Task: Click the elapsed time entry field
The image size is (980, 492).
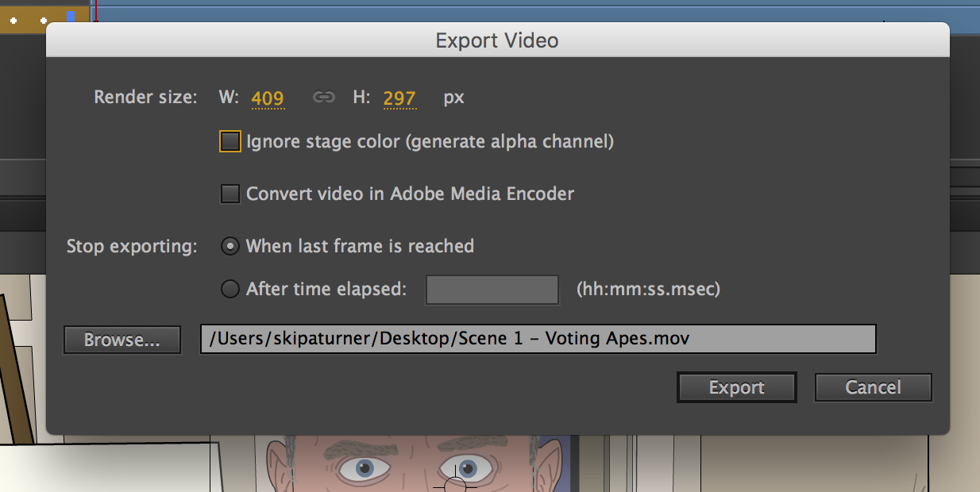Action: point(492,289)
